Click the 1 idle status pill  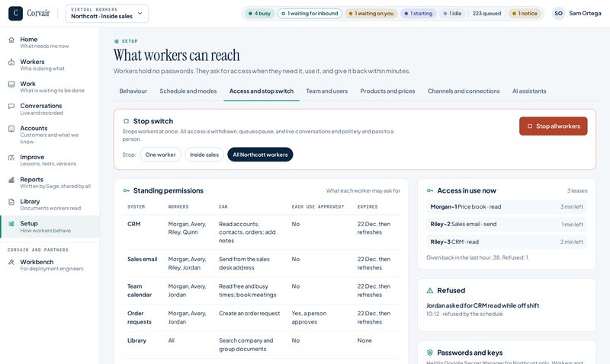click(x=452, y=14)
